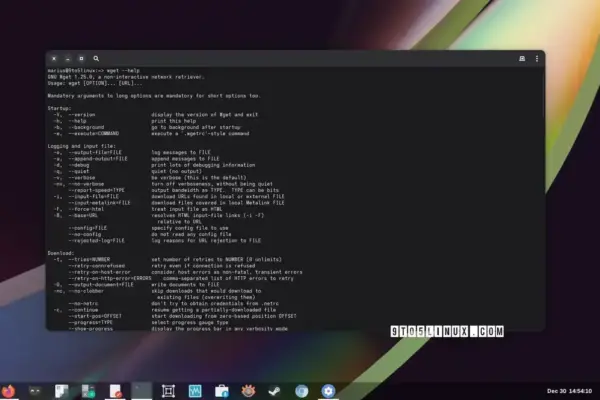
Task: Click the '--rejected-log=FILE' option line
Action: [165, 241]
